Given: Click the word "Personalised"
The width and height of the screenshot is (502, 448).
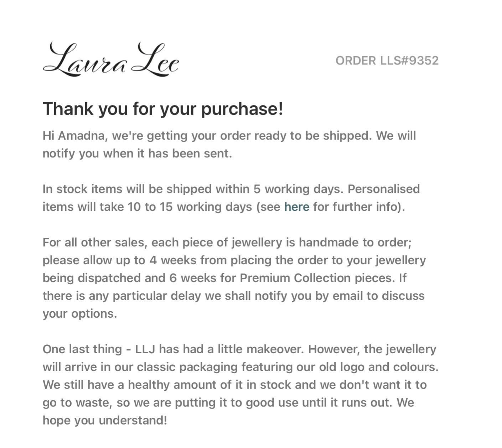Looking at the screenshot, I should click(384, 189).
